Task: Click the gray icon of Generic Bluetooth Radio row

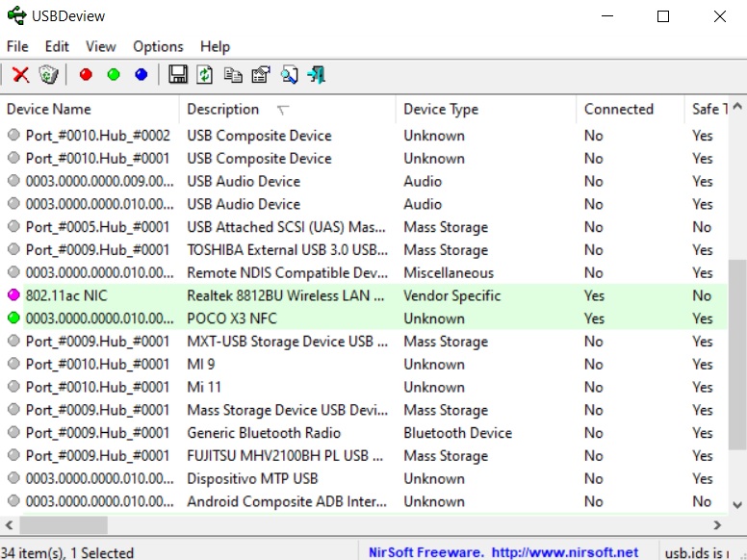Action: tap(13, 432)
